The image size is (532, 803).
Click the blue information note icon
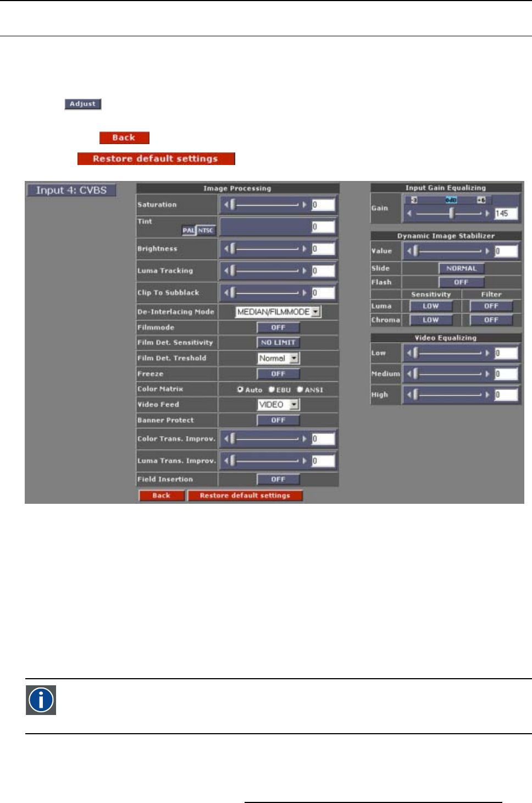41,700
